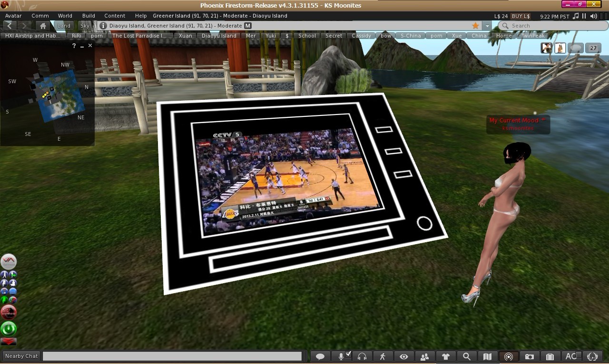Toggle the gold star favorite landmark
The width and height of the screenshot is (609, 364).
[475, 26]
